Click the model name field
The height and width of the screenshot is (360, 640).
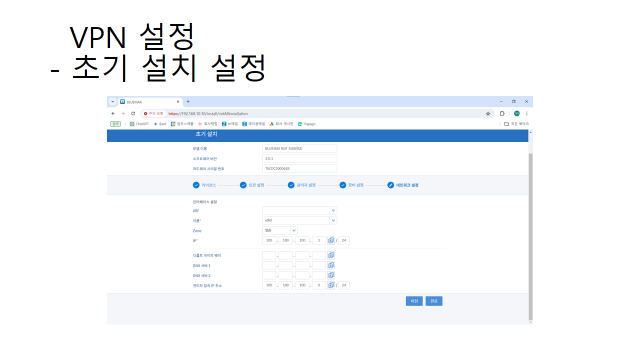point(300,149)
